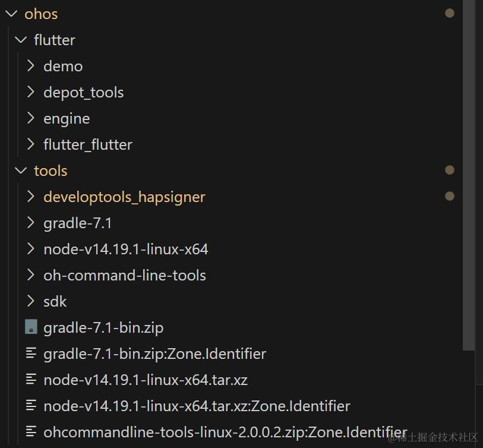Click modified dot beside ohos folder
The height and width of the screenshot is (448, 483).
point(450,13)
